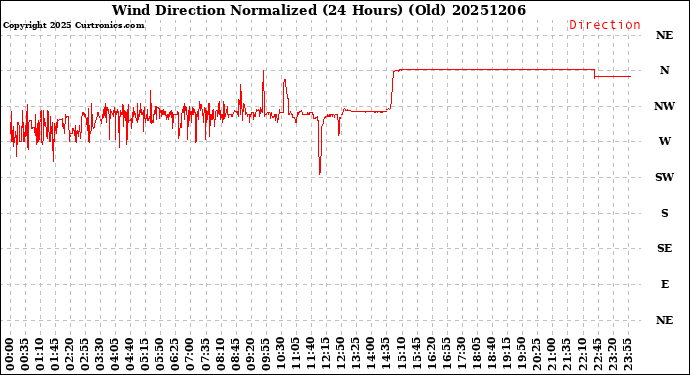
Task: Click the 13:25 time axis label
Action: [356, 354]
